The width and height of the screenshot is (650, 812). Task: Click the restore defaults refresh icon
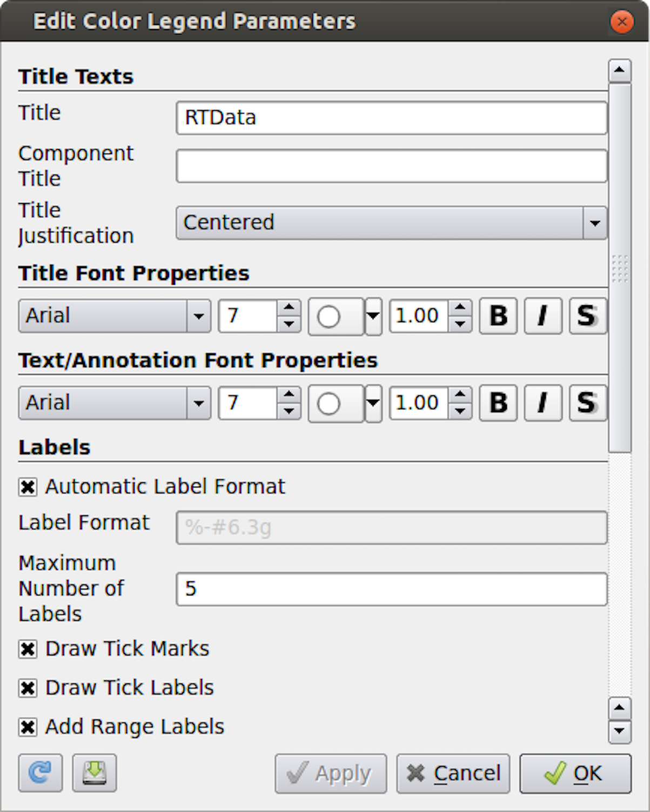coord(41,773)
